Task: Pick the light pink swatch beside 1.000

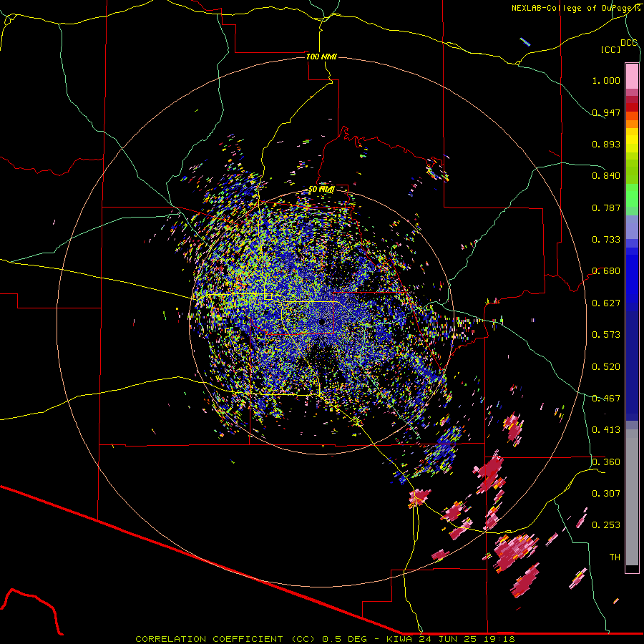Action: [632, 77]
